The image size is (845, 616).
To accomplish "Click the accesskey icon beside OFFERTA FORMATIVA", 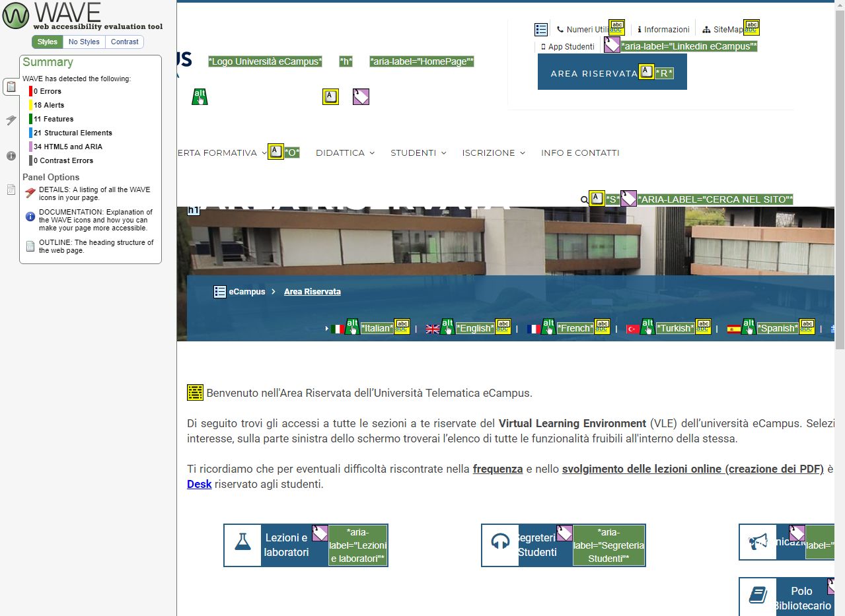I will tap(276, 152).
